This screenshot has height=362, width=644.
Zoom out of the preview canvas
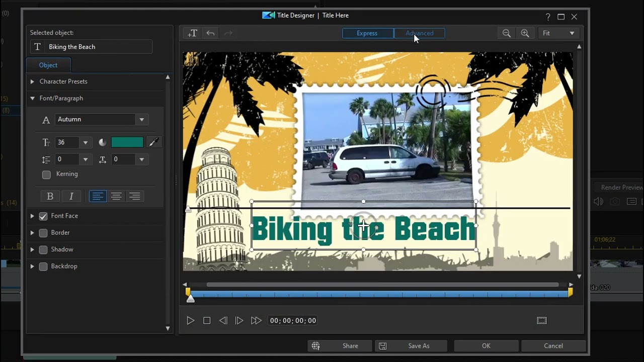[507, 33]
